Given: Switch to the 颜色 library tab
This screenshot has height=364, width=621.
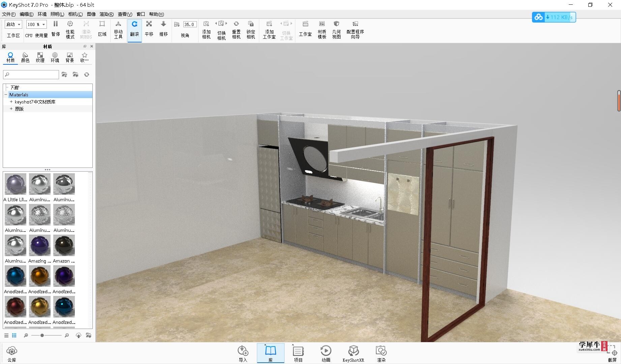Looking at the screenshot, I should coord(25,57).
